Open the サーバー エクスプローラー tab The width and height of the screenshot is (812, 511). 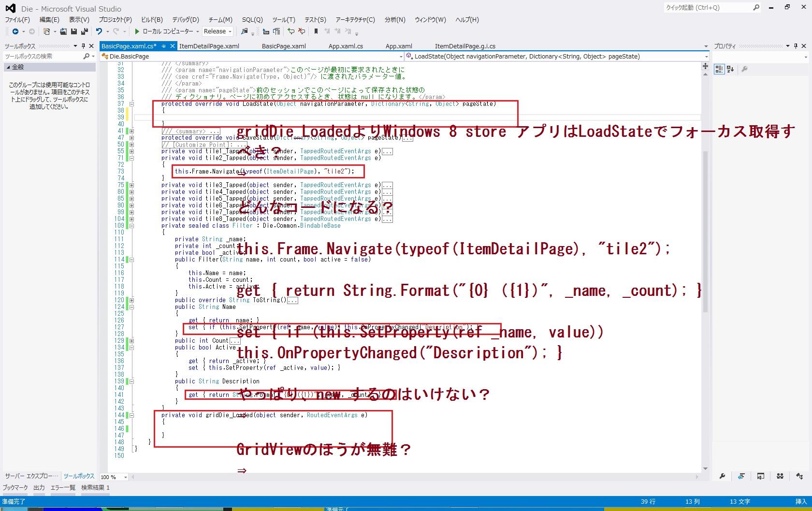pyautogui.click(x=31, y=476)
